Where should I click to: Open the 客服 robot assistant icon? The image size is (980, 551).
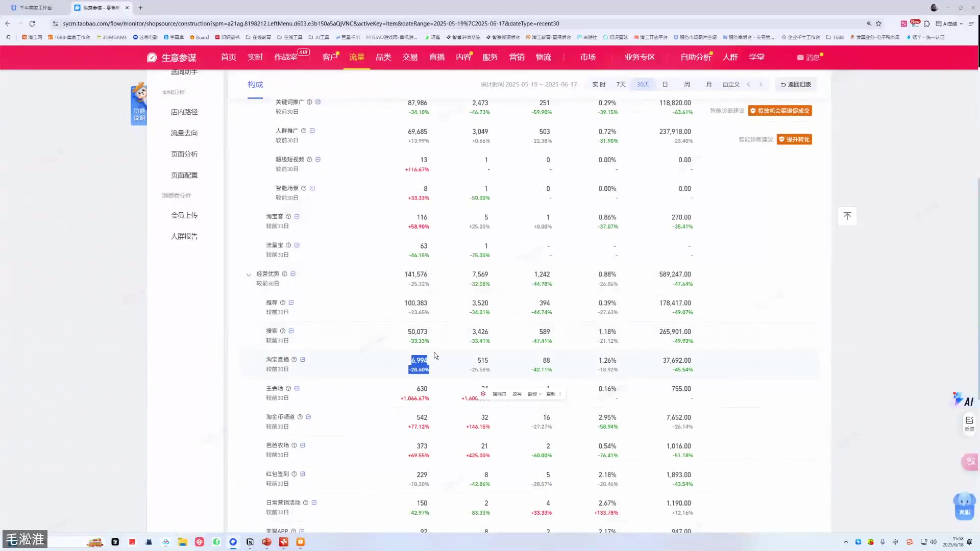pyautogui.click(x=964, y=505)
